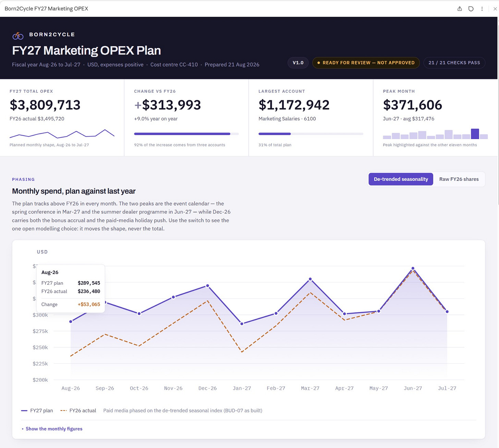Click the teardrop-shaped icon in title bar
The height and width of the screenshot is (448, 499).
point(471,9)
